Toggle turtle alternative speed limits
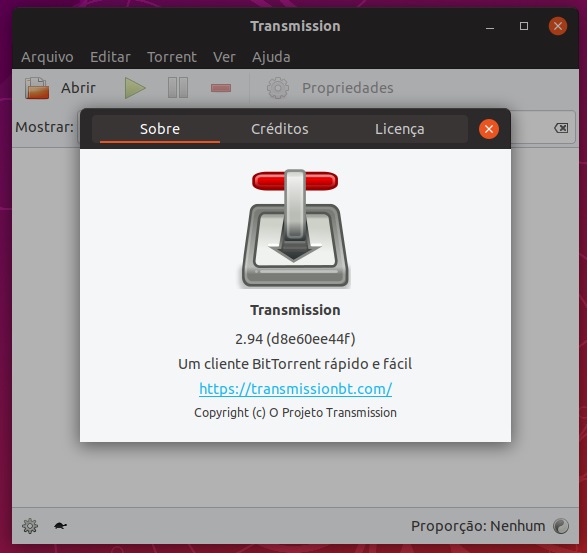This screenshot has height=553, width=587. point(60,526)
